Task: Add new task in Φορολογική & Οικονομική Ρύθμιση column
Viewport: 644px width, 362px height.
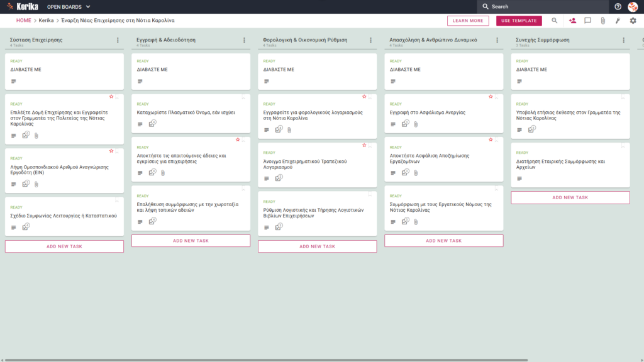Action: point(318,246)
